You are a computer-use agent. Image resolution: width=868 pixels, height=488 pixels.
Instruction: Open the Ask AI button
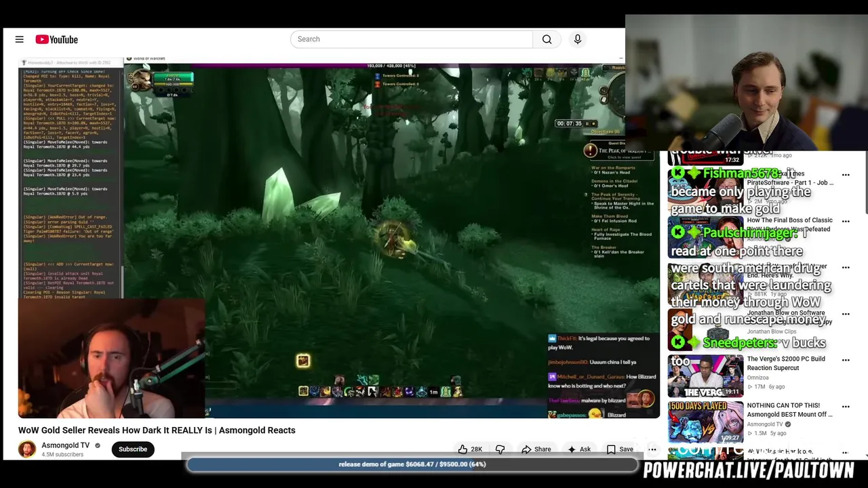click(x=579, y=449)
